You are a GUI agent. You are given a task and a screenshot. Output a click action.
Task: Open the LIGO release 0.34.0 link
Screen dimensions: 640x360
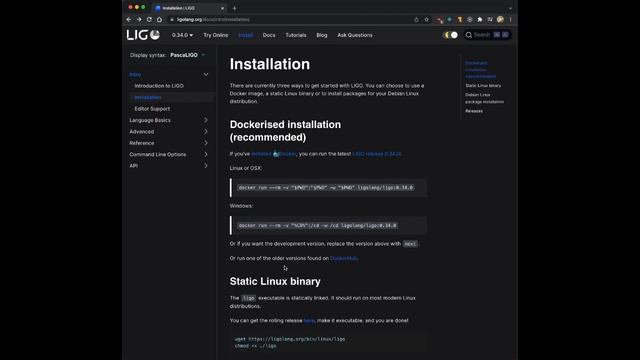coord(376,154)
